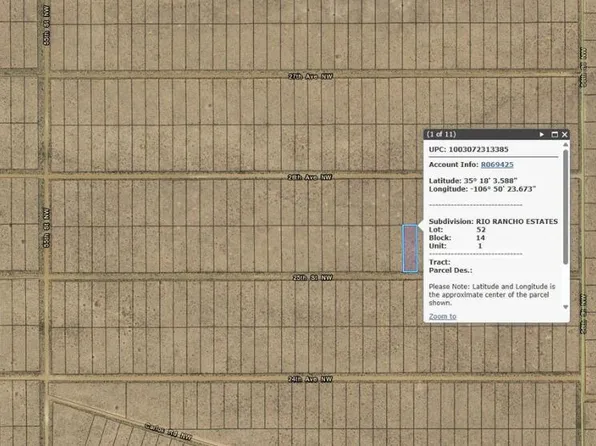Click the UPC 1003072313385 text
This screenshot has height=446, width=596.
pos(469,149)
